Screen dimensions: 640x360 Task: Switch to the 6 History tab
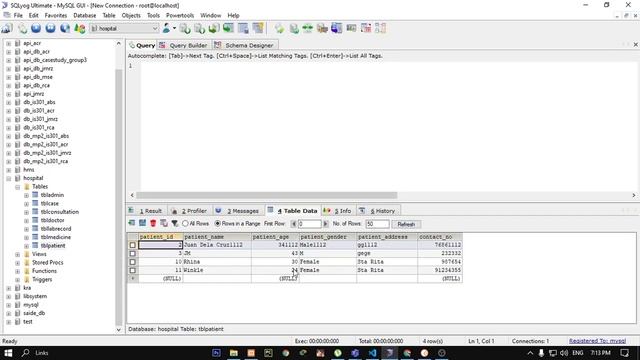[378, 211]
